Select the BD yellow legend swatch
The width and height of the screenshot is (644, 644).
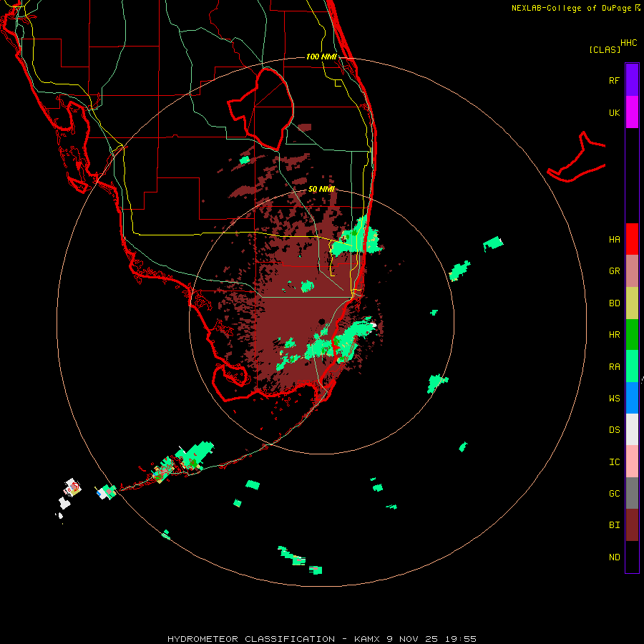point(632,303)
